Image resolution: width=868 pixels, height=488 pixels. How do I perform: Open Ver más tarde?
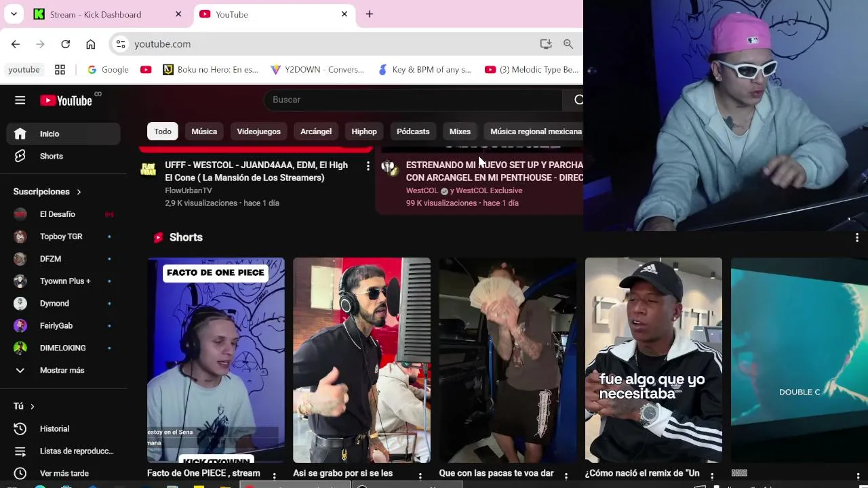point(64,473)
